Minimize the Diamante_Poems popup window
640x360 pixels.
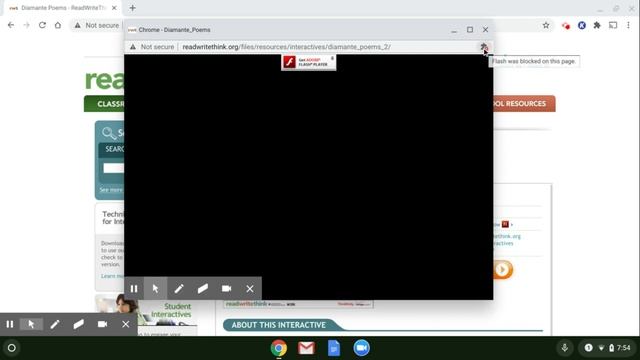[x=454, y=30]
